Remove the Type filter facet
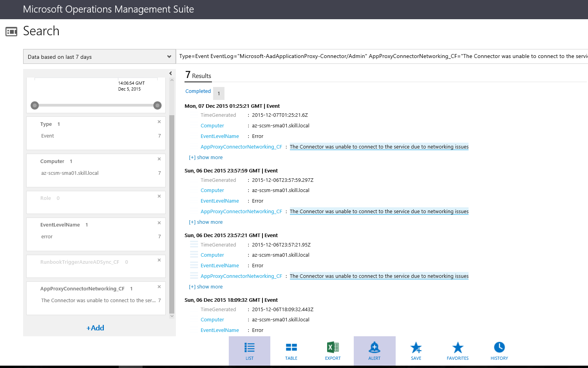Image resolution: width=588 pixels, height=368 pixels. tap(159, 122)
